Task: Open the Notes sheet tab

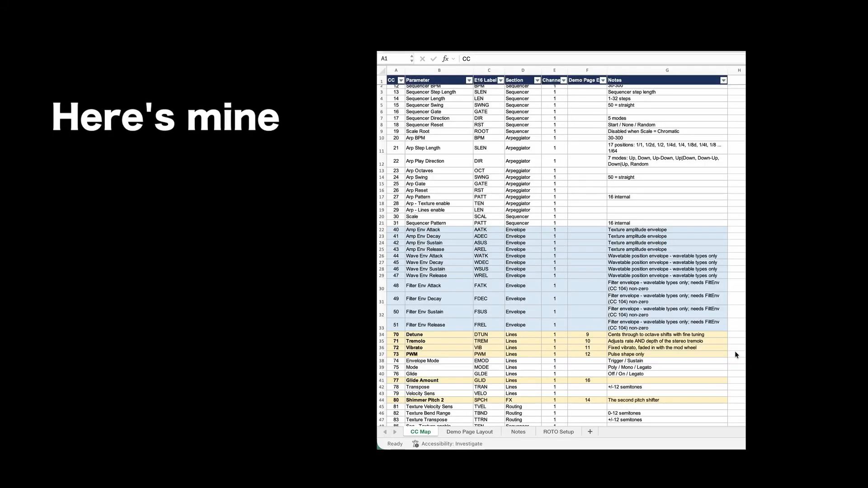Action: pos(518,432)
